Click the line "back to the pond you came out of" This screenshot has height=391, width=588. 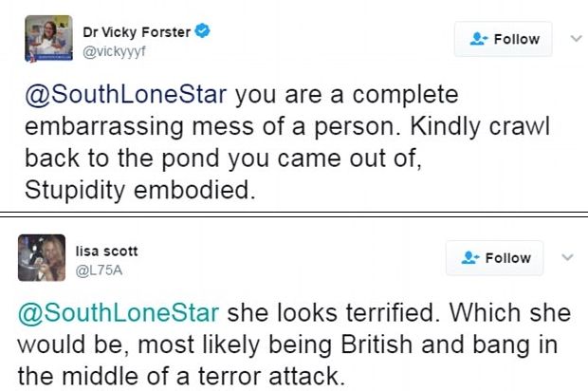click(219, 158)
